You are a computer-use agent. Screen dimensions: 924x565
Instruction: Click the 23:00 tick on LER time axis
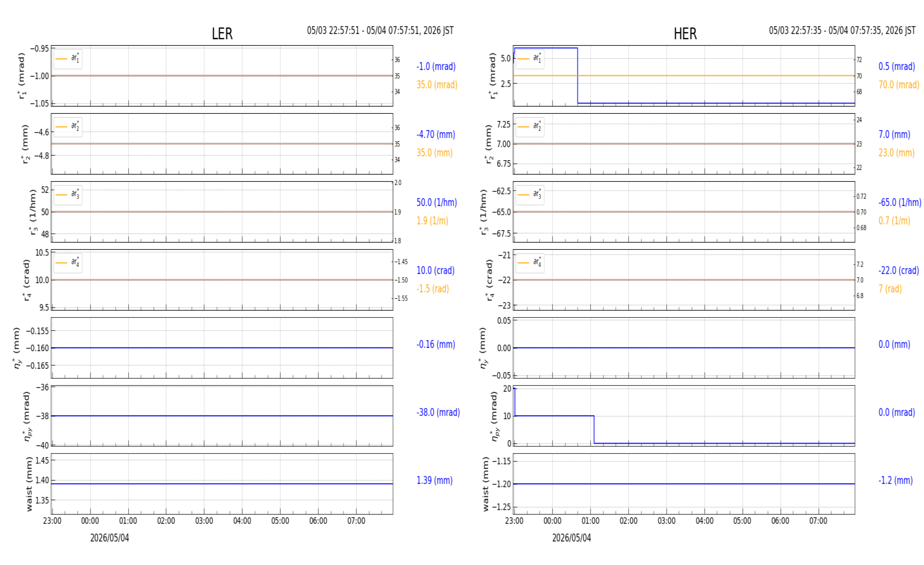(52, 521)
